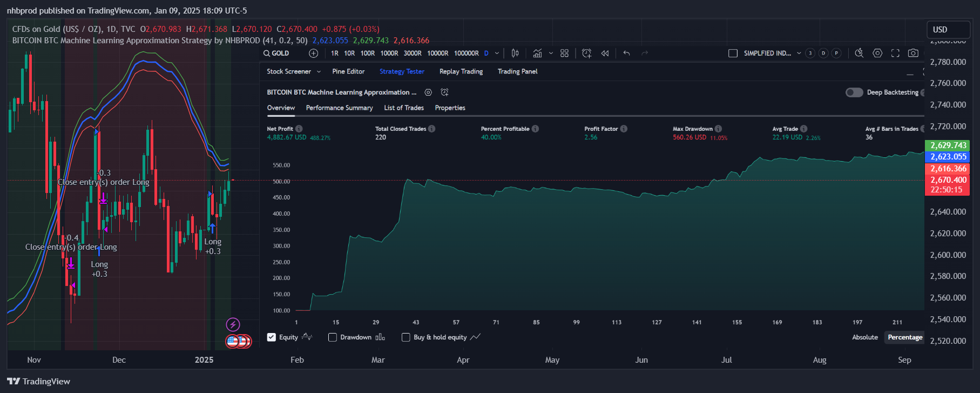
Task: Enter fullscreen mode icon
Action: [x=895, y=53]
